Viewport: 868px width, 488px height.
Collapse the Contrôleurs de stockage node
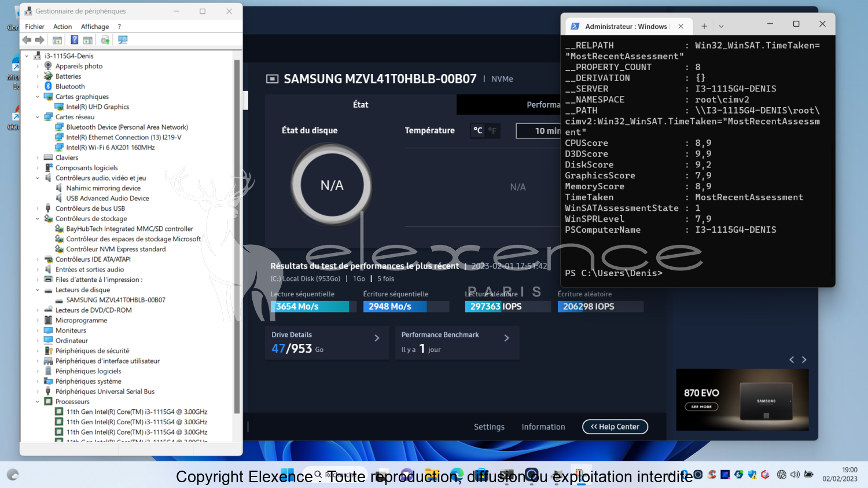coord(38,219)
